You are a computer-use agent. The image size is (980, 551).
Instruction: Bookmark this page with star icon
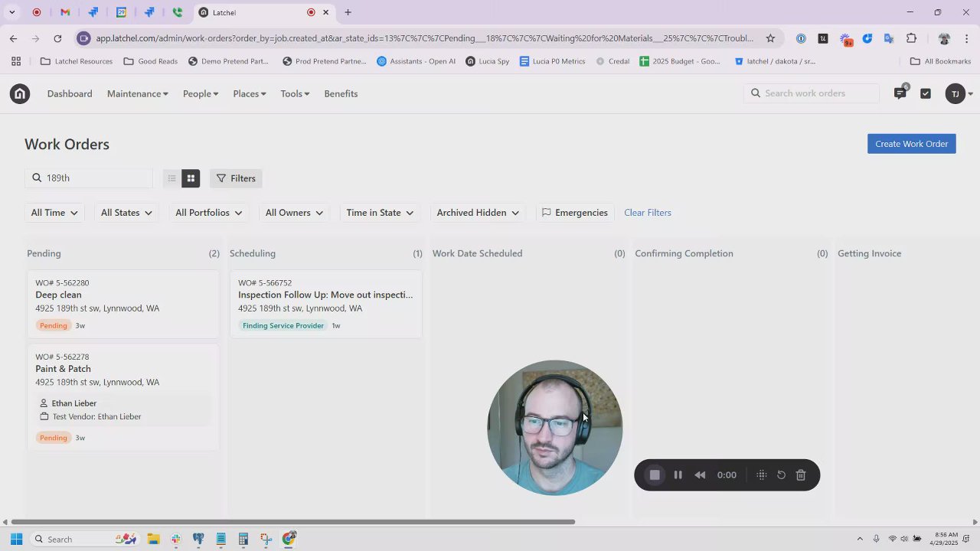[770, 38]
